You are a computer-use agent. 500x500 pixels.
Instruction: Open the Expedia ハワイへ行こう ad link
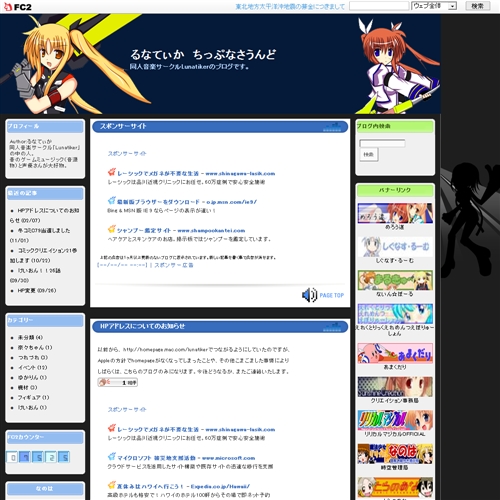point(183,486)
